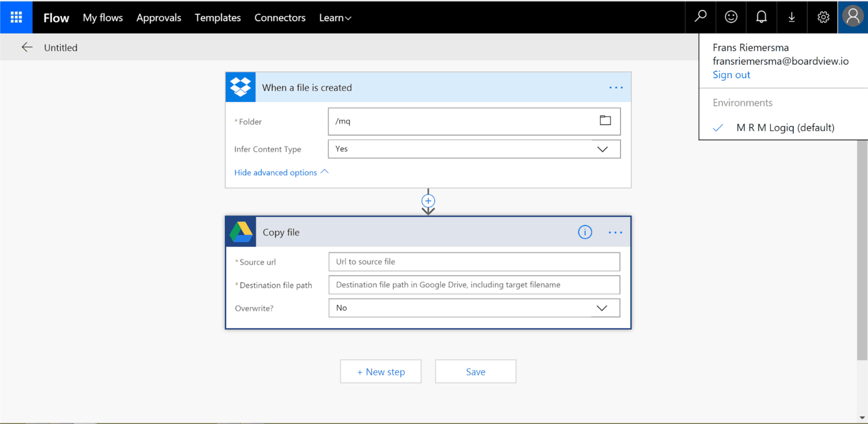The height and width of the screenshot is (424, 868).
Task: Save the flow
Action: coord(476,371)
